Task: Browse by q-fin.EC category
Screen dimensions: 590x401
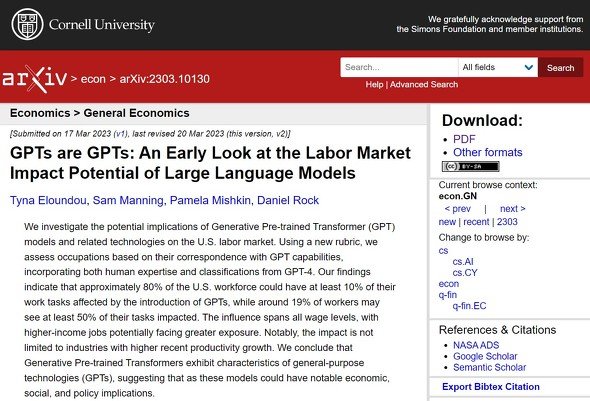Action: pos(469,306)
